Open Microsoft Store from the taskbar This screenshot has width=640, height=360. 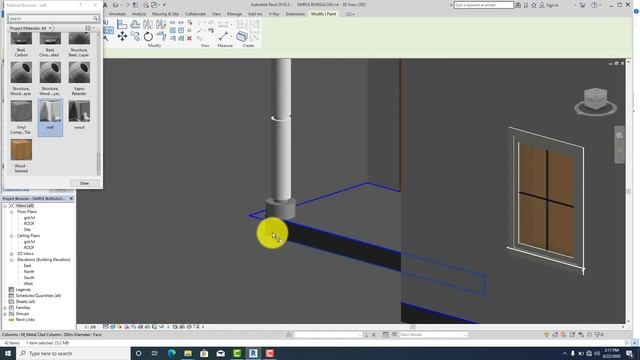pyautogui.click(x=204, y=353)
